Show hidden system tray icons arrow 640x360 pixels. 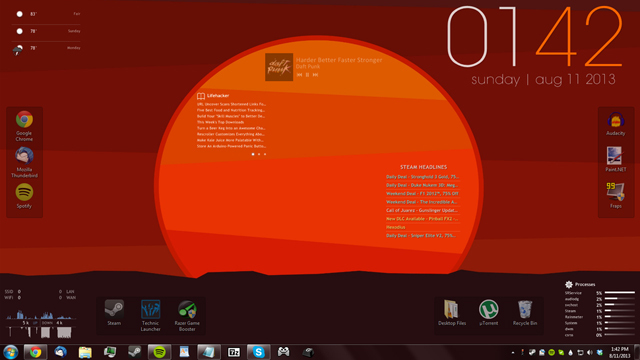click(513, 352)
